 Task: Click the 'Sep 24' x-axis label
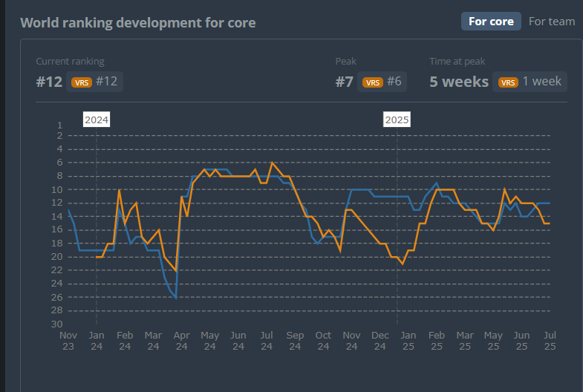tap(295, 341)
